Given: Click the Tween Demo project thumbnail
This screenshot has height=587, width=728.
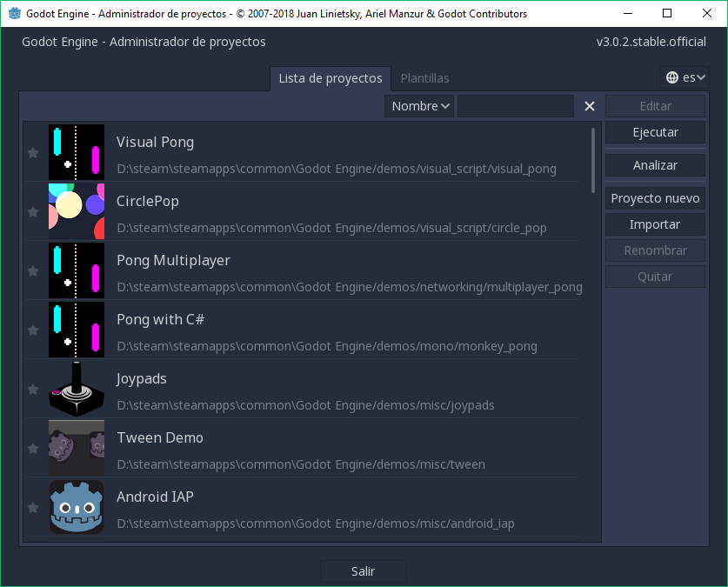Looking at the screenshot, I should (x=77, y=448).
